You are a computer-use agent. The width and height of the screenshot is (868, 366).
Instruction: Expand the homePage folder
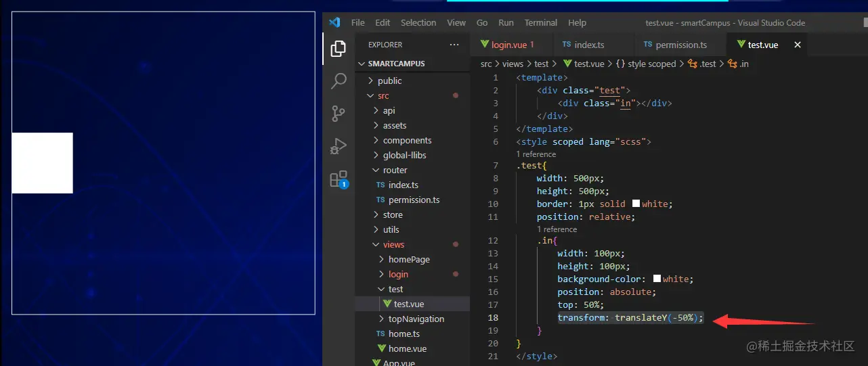[x=412, y=259]
